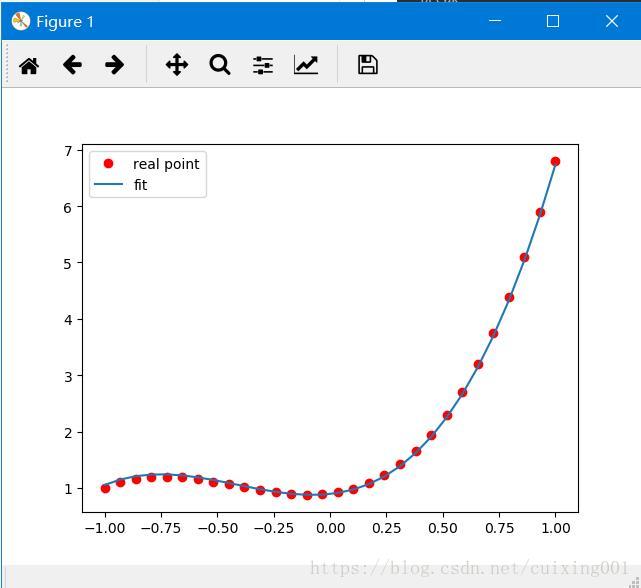Click the y-axis tick label 5
The height and width of the screenshot is (588, 641).
[68, 264]
